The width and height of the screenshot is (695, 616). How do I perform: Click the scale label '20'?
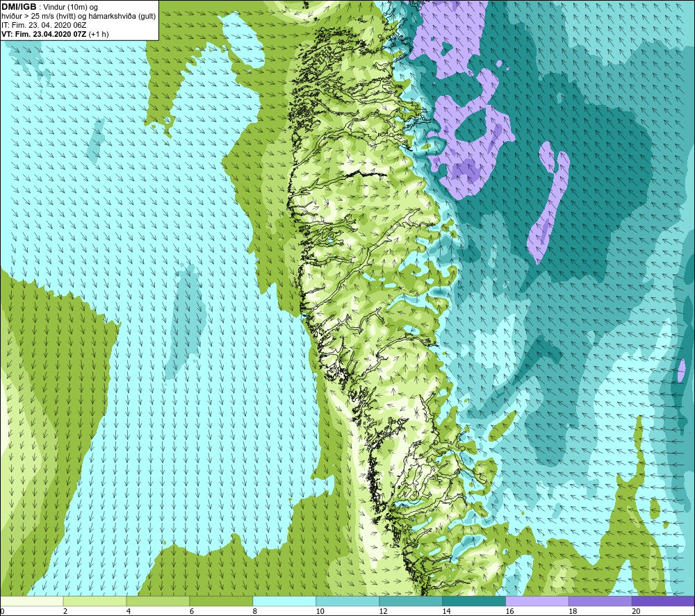636,611
